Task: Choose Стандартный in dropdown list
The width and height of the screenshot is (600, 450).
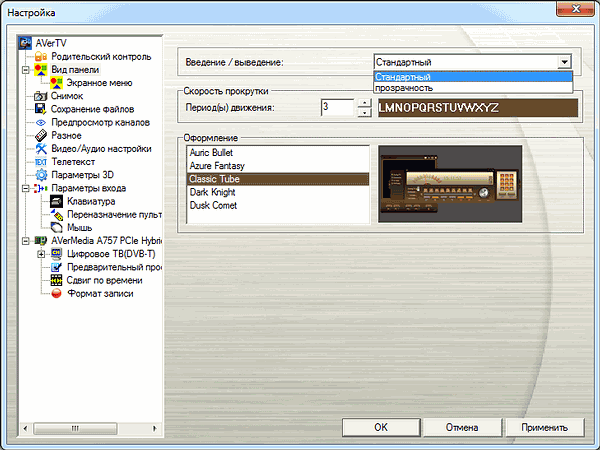Action: click(473, 77)
